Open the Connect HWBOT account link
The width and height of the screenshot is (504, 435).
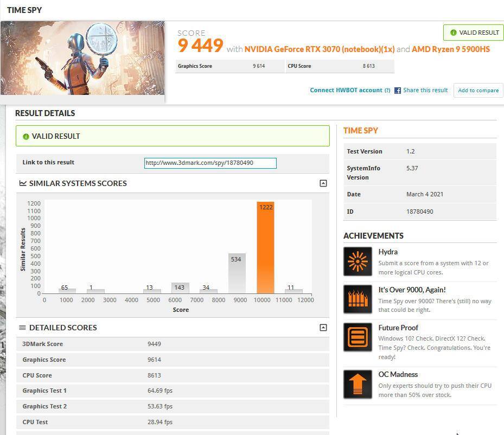[x=346, y=90]
